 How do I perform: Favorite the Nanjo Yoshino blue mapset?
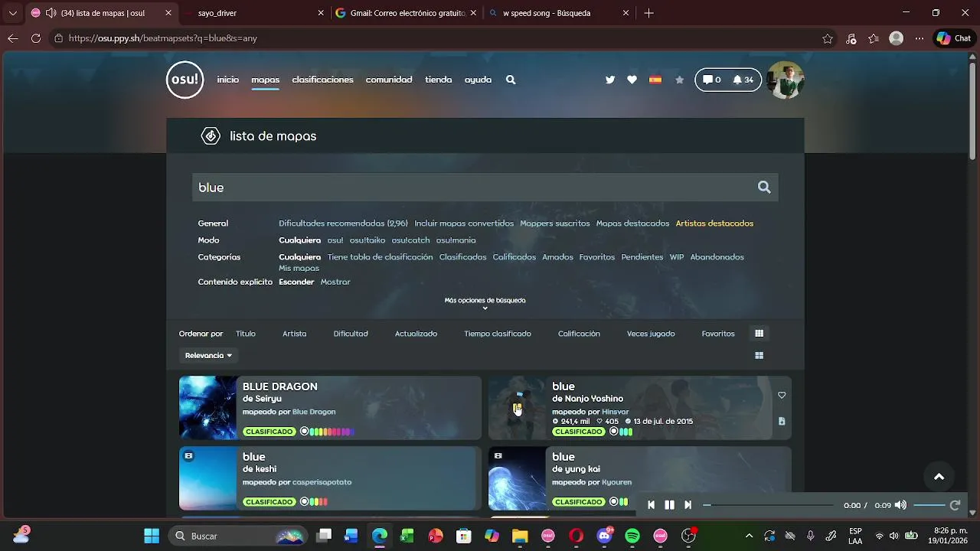(x=782, y=395)
